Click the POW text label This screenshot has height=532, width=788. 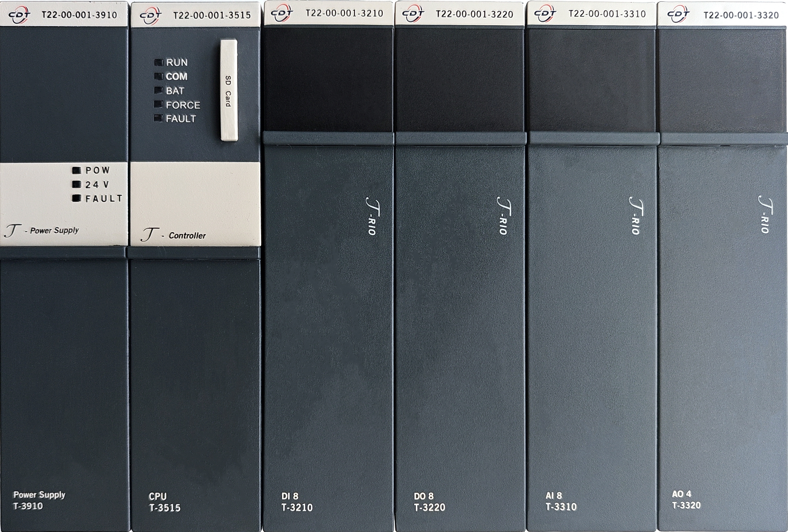pyautogui.click(x=98, y=170)
